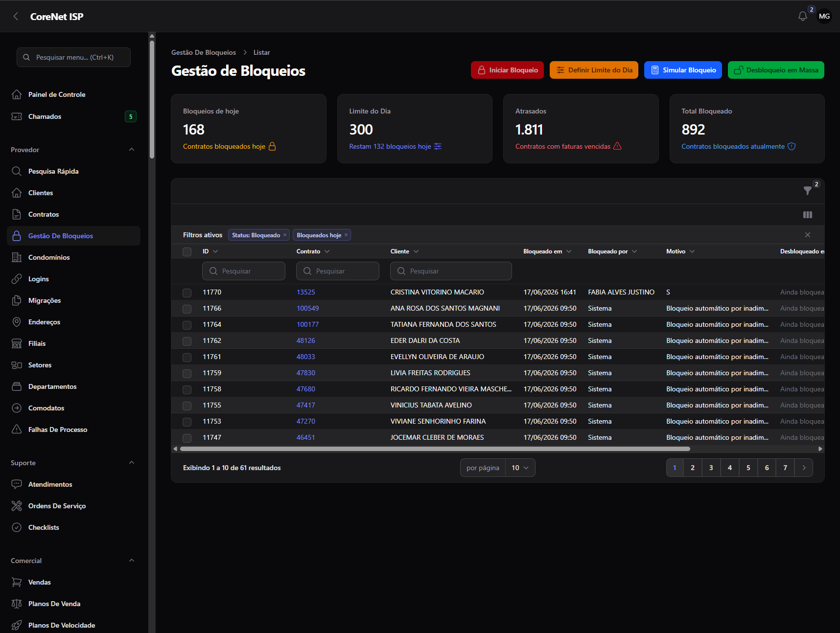Click the Iniciar Bloqueio button

(508, 70)
